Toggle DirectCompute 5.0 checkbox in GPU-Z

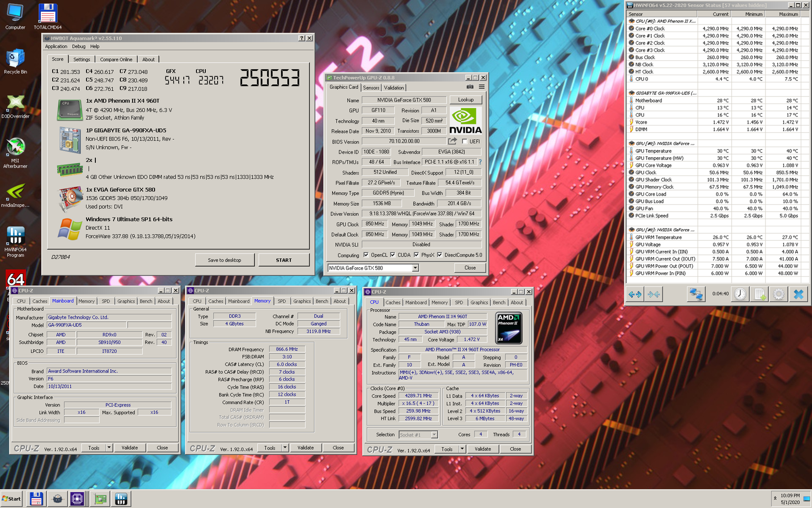coord(440,255)
